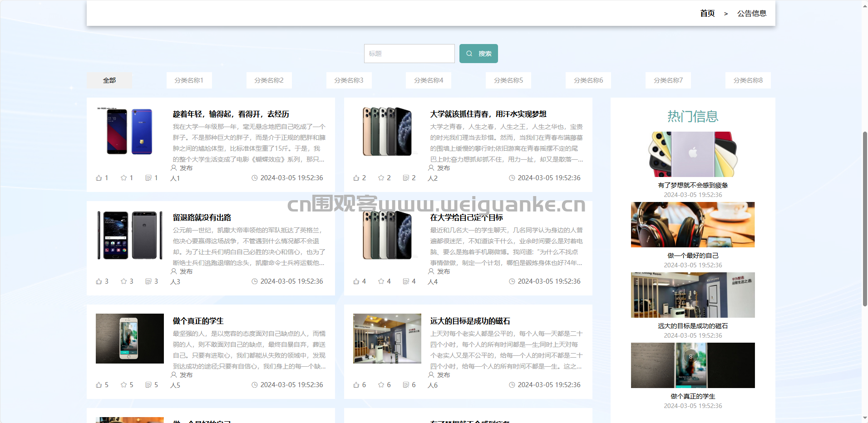Filter by 分类名称6 category
Viewport: 868px width, 423px height.
(588, 80)
